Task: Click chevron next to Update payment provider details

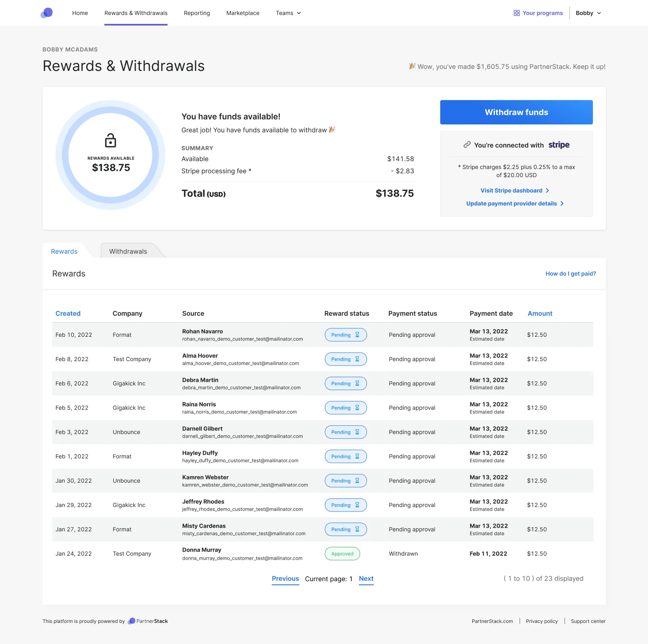Action: tap(562, 203)
